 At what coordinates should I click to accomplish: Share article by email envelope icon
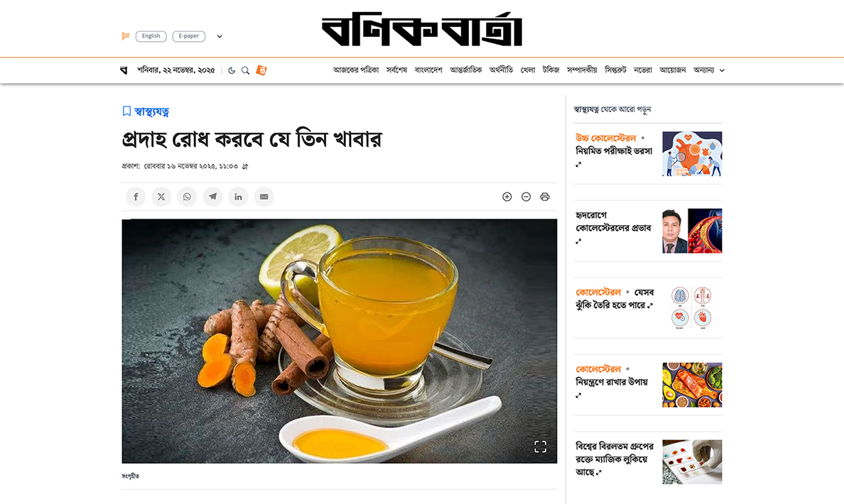click(x=264, y=197)
